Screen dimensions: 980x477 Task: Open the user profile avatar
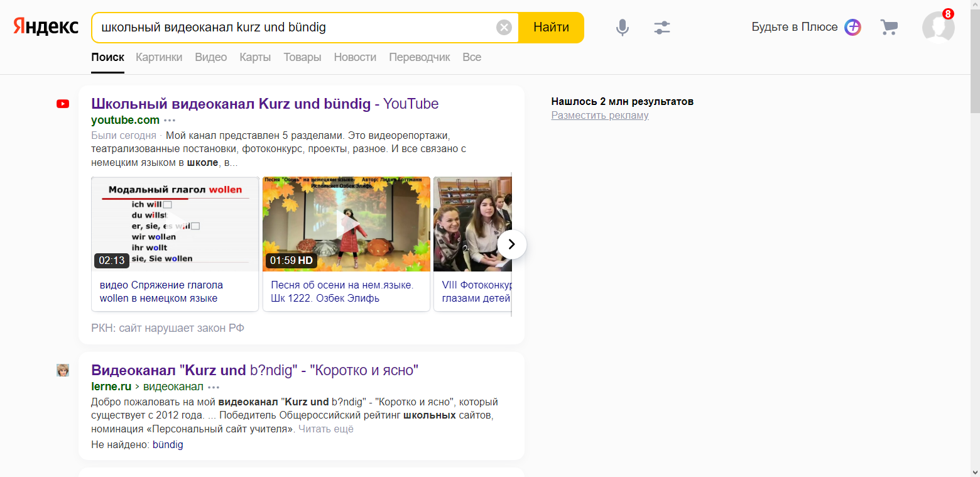pos(938,28)
